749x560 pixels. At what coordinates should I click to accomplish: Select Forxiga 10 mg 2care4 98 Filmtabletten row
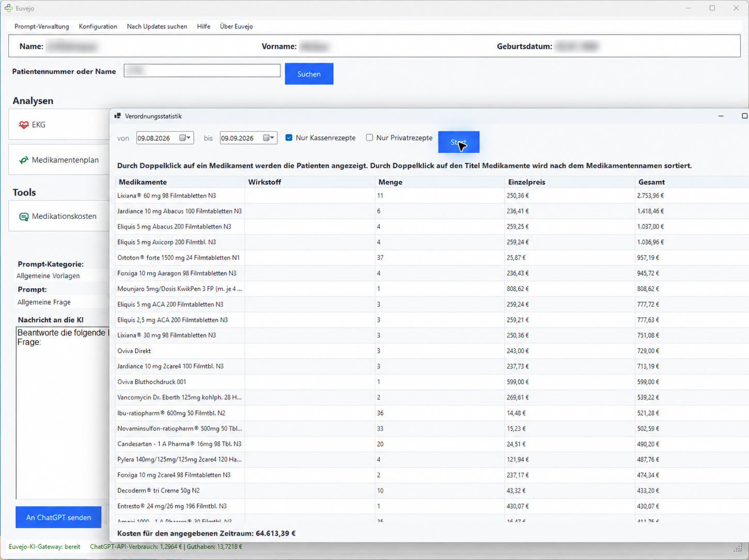(431, 475)
